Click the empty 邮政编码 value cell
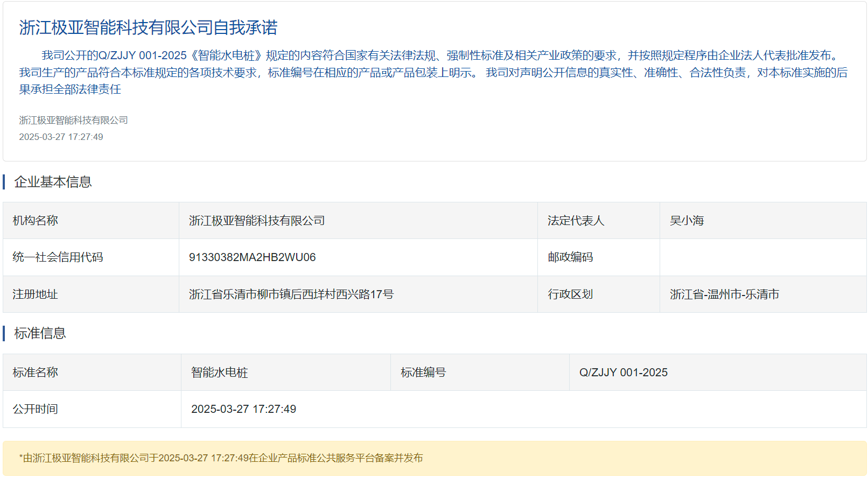The image size is (868, 478). tap(762, 257)
